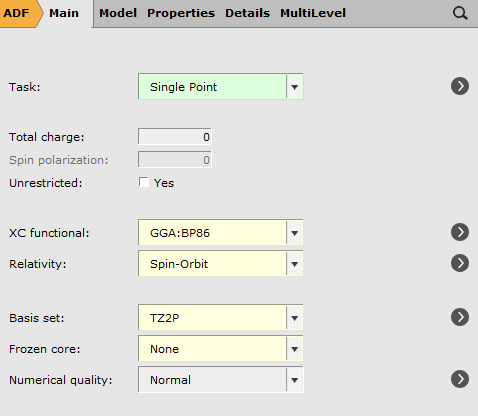Expand the Numerical quality Normal dropdown
Image resolution: width=478 pixels, height=416 pixels.
[221, 380]
